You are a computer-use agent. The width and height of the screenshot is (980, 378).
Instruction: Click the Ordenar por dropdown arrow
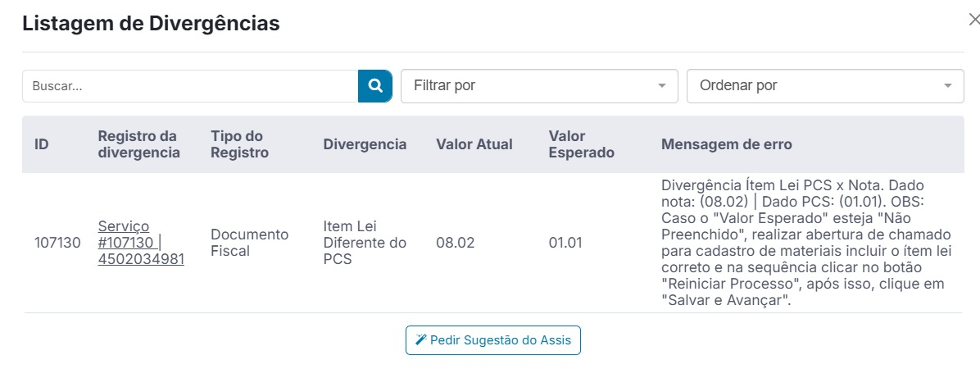tap(948, 86)
